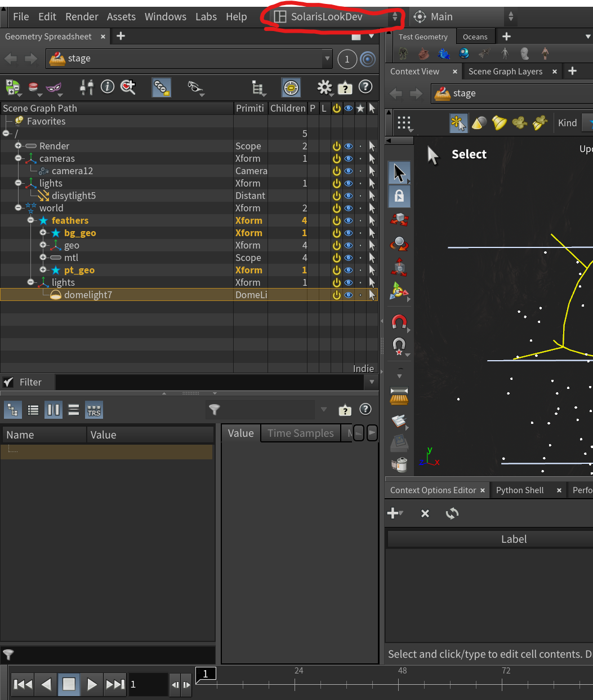Screen dimensions: 593x700
Task: Click the refresh icon in Context Options Editor
Action: (452, 513)
